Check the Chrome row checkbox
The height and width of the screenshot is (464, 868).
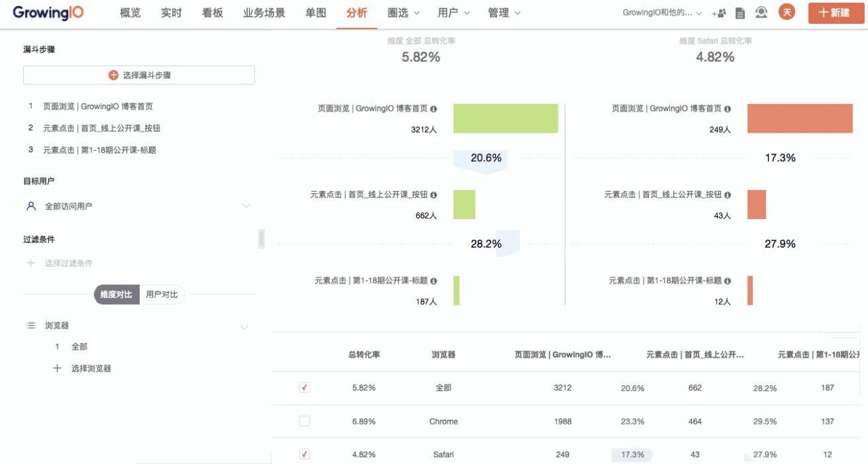click(304, 421)
